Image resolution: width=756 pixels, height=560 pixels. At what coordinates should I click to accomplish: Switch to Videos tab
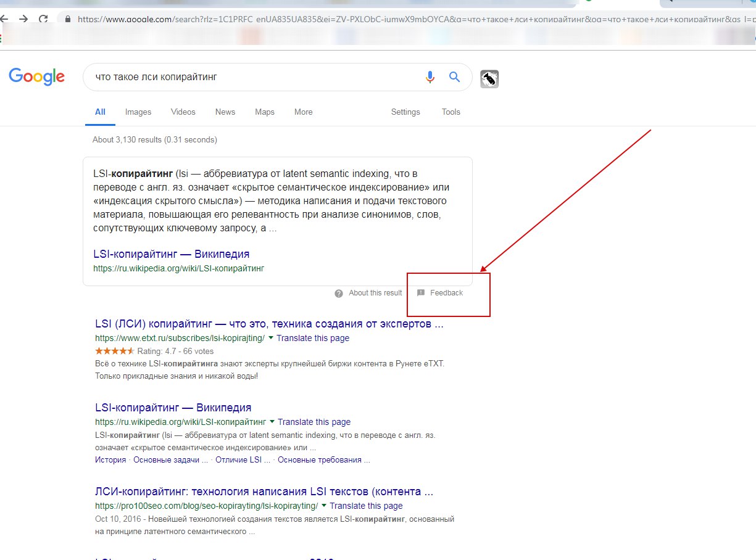tap(183, 112)
